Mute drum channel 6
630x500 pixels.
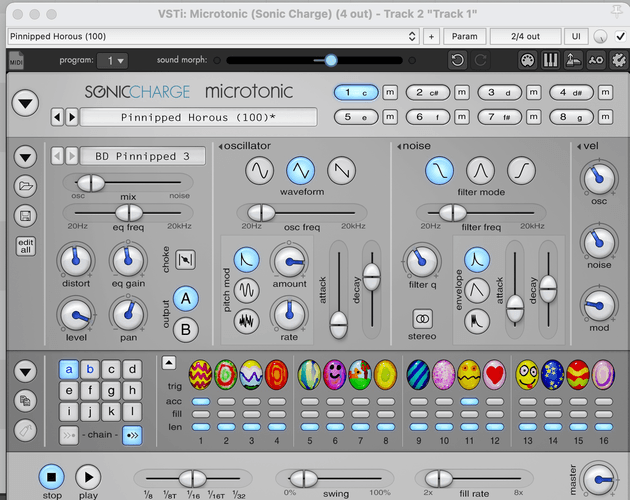tap(462, 117)
